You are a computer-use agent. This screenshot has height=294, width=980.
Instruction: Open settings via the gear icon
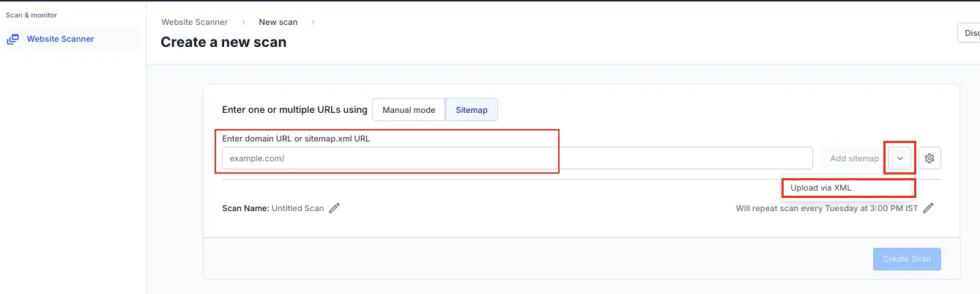929,158
